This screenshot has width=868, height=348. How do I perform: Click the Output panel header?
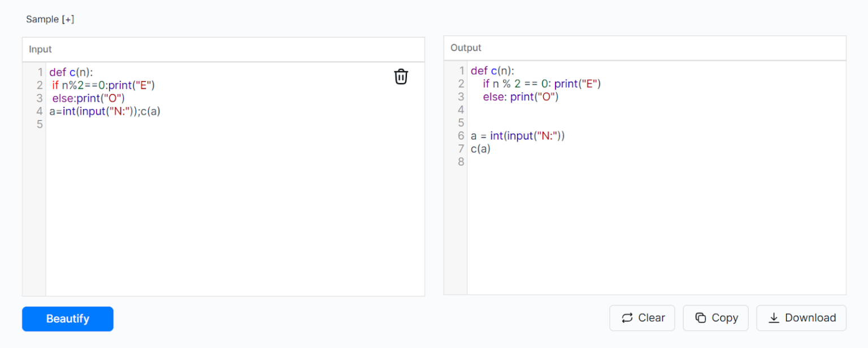tap(465, 48)
